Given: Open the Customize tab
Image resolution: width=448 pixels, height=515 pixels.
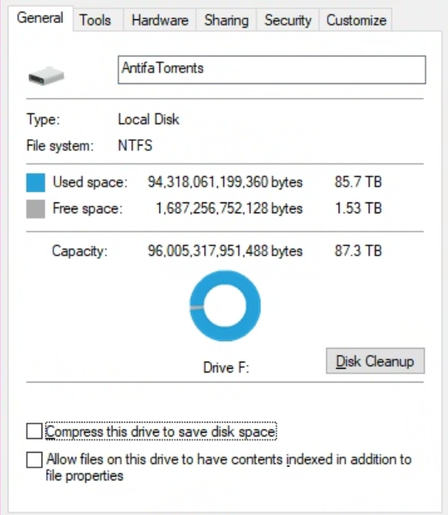Looking at the screenshot, I should pyautogui.click(x=356, y=20).
